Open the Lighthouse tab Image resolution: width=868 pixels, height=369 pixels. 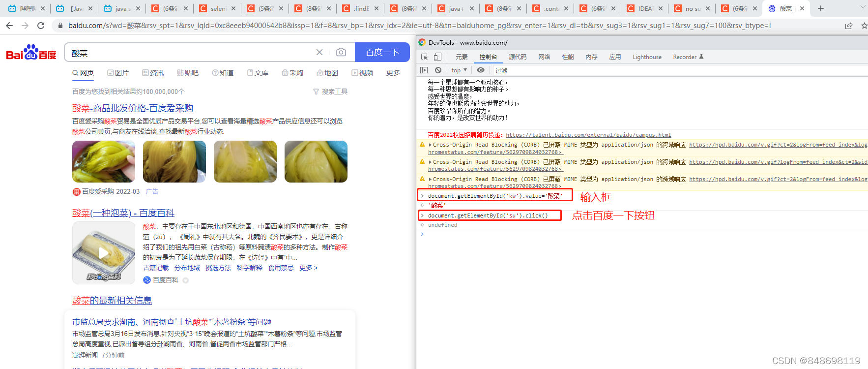pos(647,57)
